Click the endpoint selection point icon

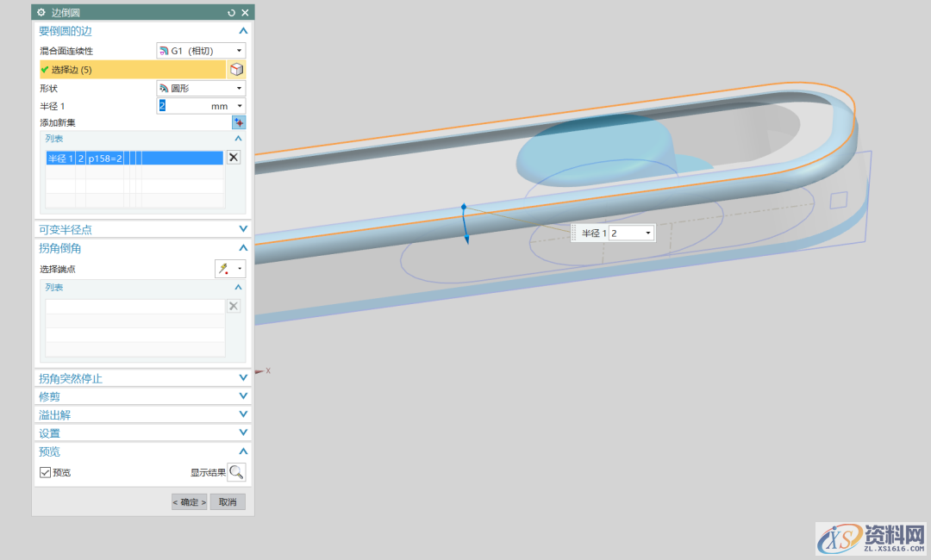tap(224, 269)
